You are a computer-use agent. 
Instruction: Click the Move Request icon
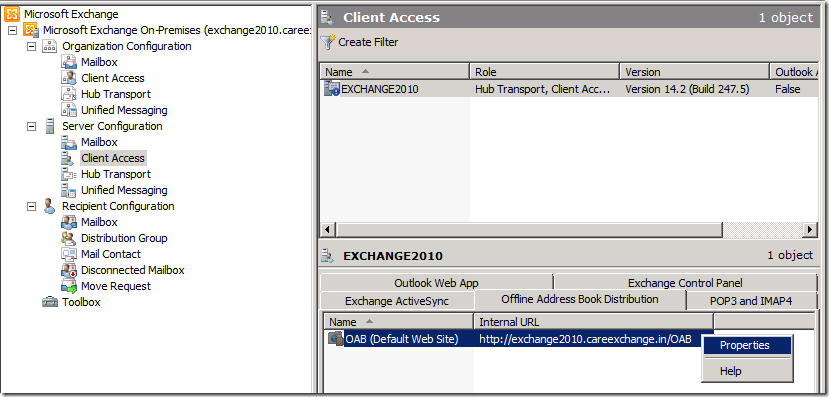click(x=69, y=286)
